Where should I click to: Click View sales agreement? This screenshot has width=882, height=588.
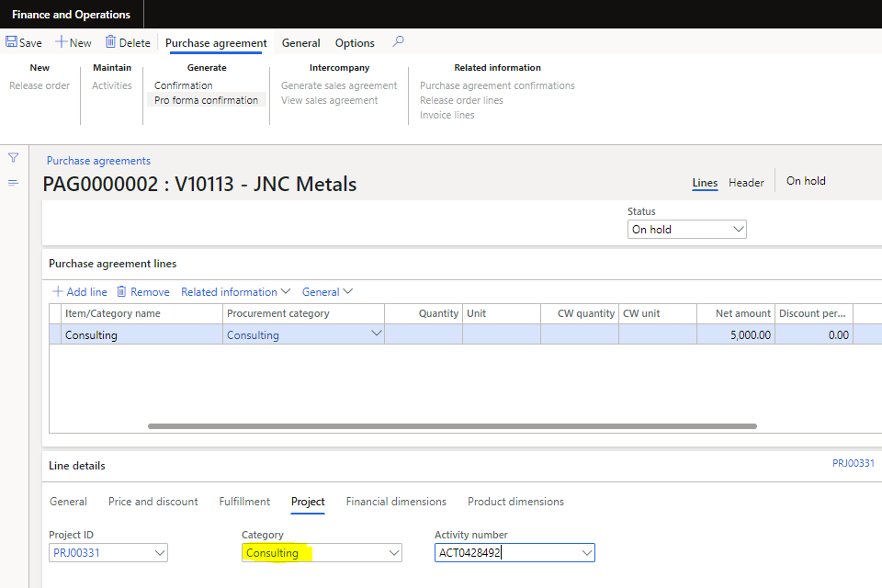tap(329, 100)
